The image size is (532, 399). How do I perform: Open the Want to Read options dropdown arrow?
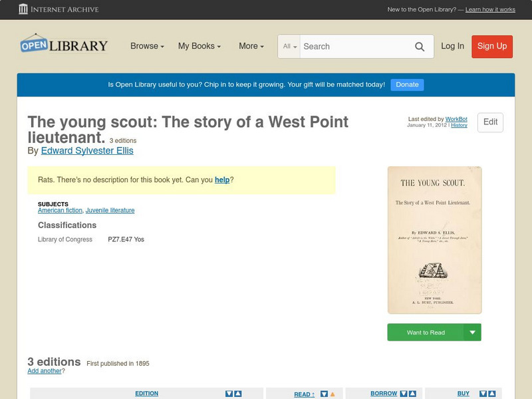472,332
